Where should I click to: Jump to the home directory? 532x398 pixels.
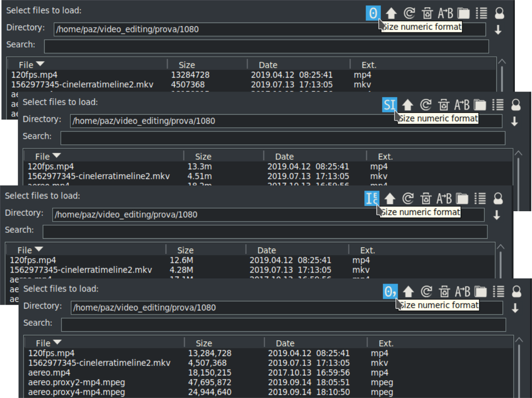(517, 292)
